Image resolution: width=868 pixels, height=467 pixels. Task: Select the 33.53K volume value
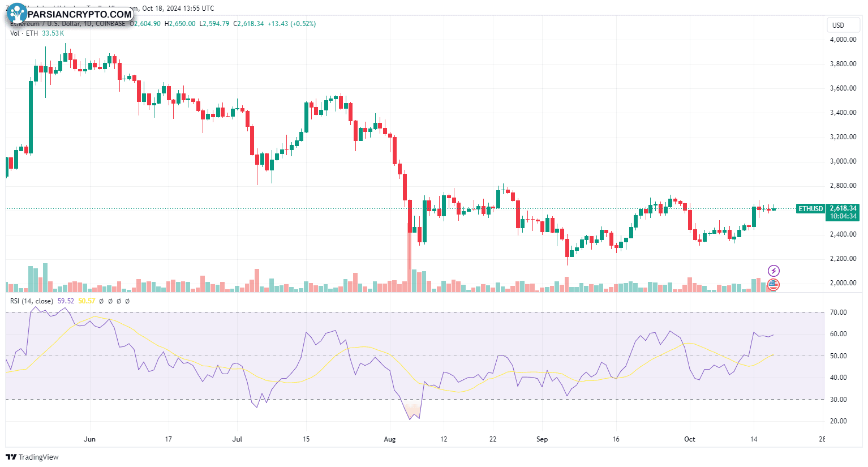[x=53, y=33]
